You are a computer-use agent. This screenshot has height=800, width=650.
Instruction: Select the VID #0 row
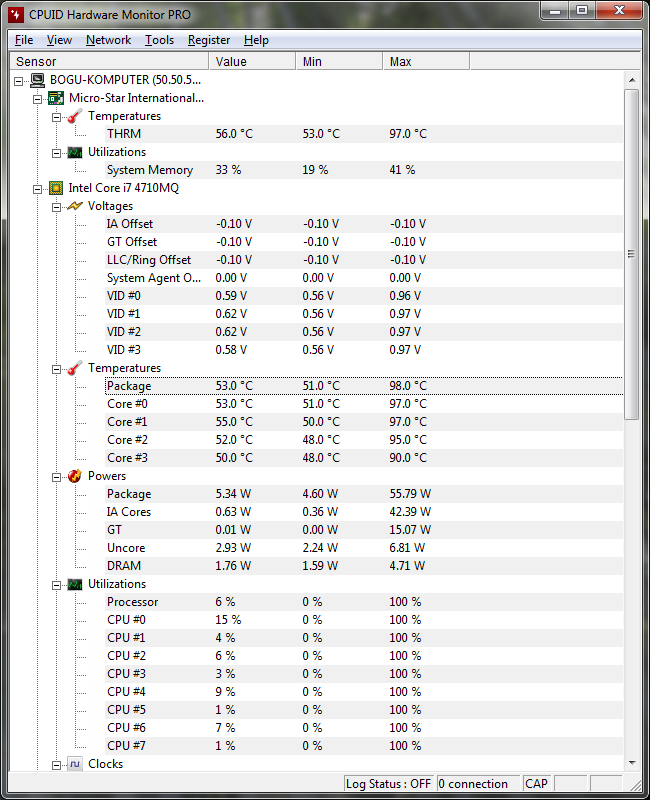[364, 296]
